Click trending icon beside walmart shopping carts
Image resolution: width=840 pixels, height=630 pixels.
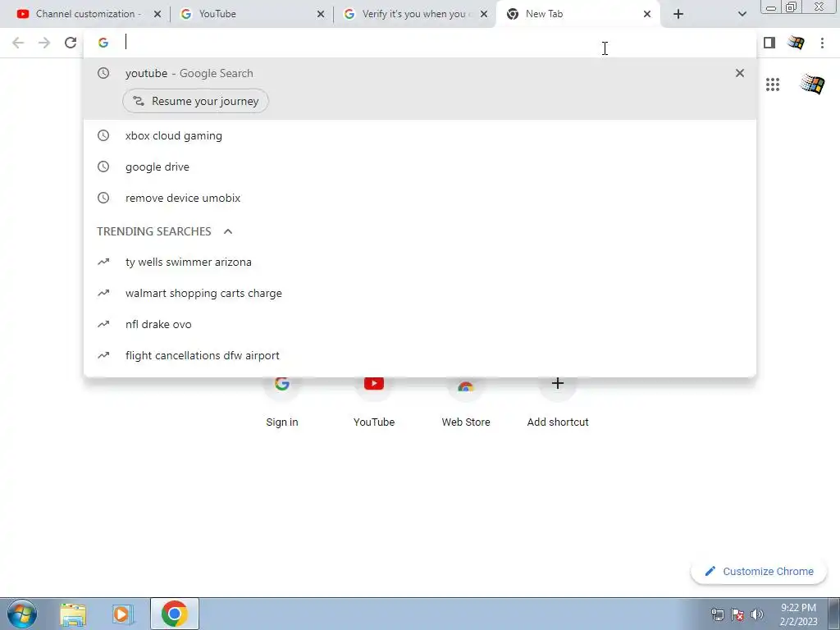(103, 293)
